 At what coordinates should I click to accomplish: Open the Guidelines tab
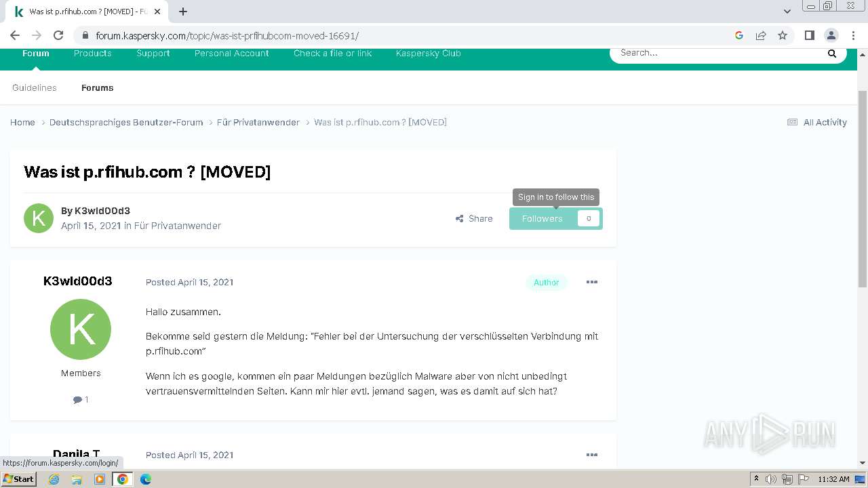tap(35, 88)
